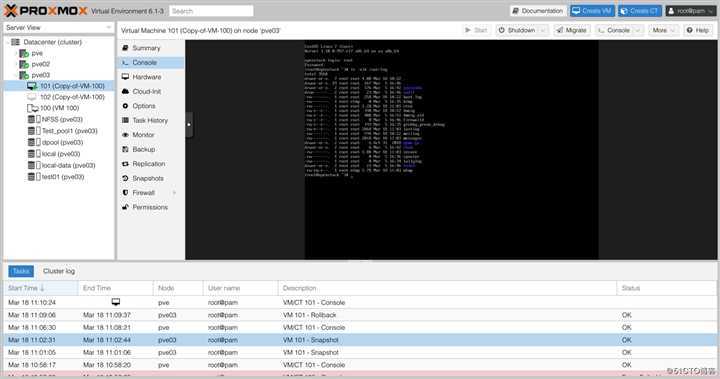Open the root@pam user menu
The width and height of the screenshot is (720, 379).
[691, 11]
